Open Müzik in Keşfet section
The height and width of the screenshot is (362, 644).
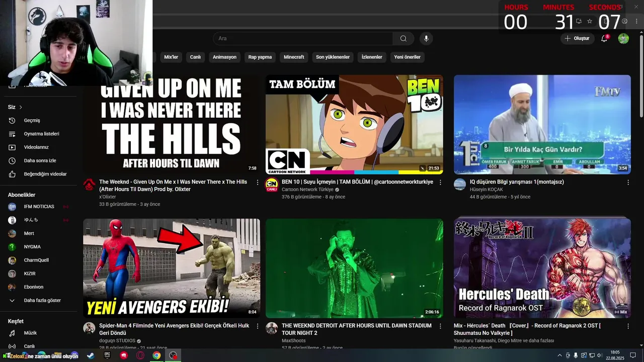pyautogui.click(x=40, y=333)
